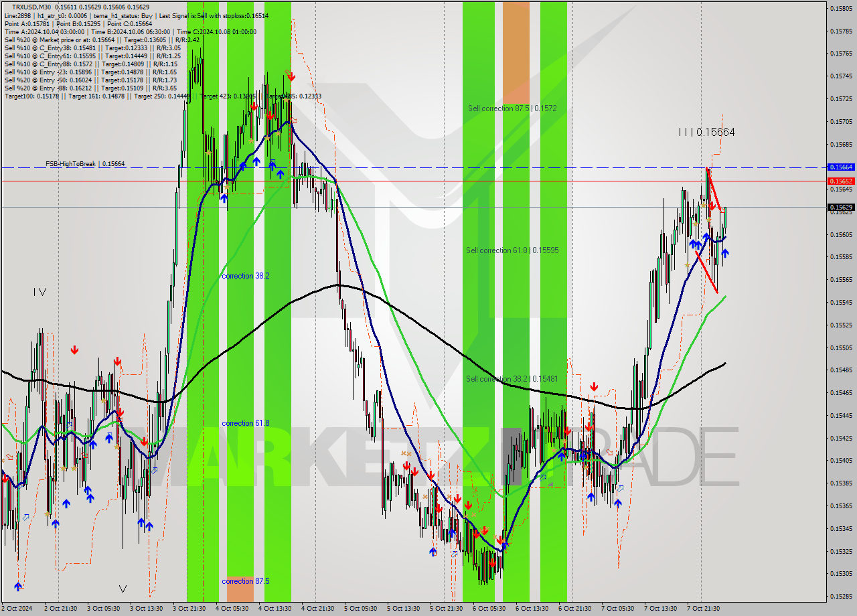Select the '6 Oct 21:30' time label
The height and width of the screenshot is (616, 857).
(574, 608)
